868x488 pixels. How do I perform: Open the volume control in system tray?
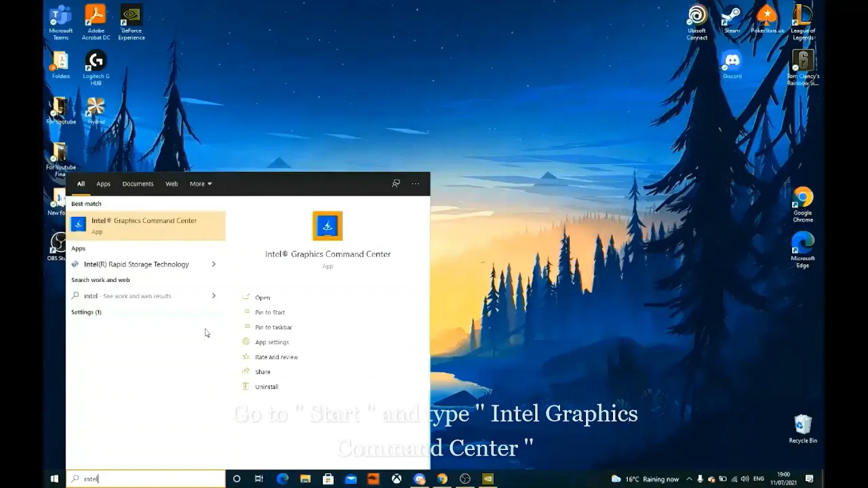tap(745, 479)
